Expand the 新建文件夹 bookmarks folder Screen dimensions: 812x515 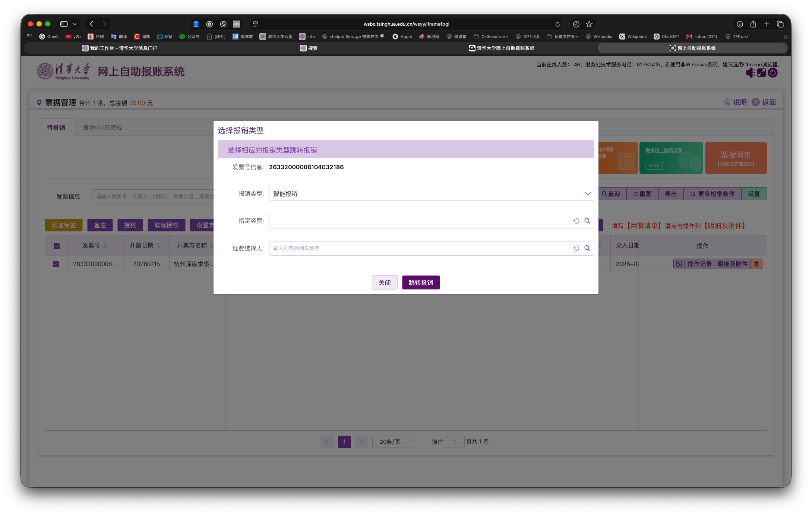point(562,37)
